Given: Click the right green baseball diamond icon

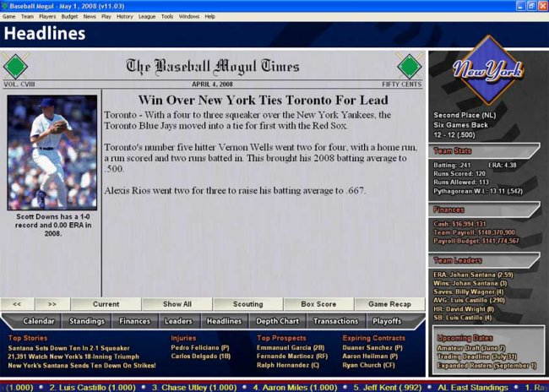Looking at the screenshot, I should coord(410,66).
